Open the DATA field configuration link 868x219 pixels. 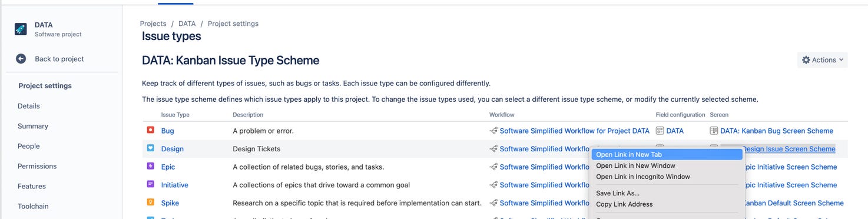(x=675, y=131)
